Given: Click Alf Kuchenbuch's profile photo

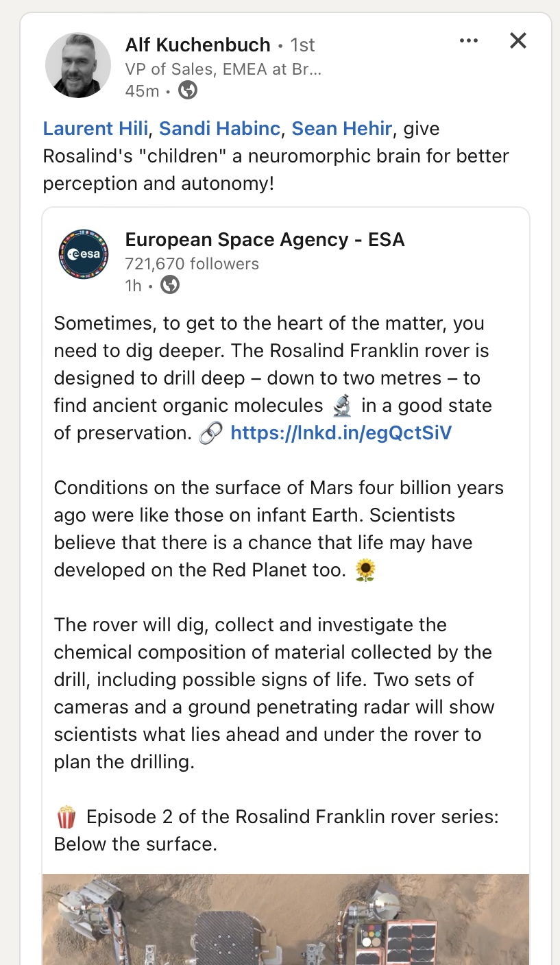Looking at the screenshot, I should pyautogui.click(x=78, y=65).
